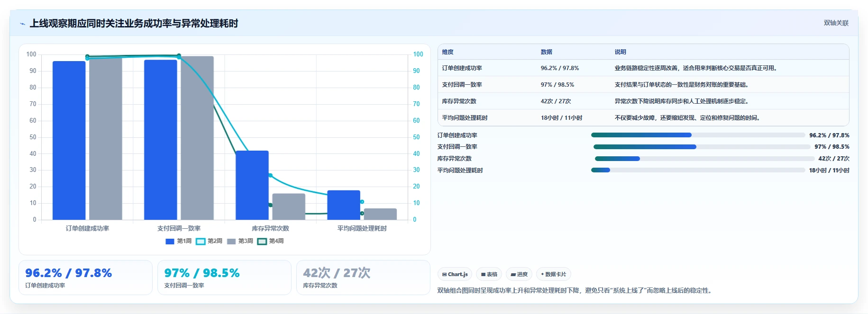Select the 平均问题处理耗时 row in the table
This screenshot has width=868, height=314.
click(x=643, y=118)
